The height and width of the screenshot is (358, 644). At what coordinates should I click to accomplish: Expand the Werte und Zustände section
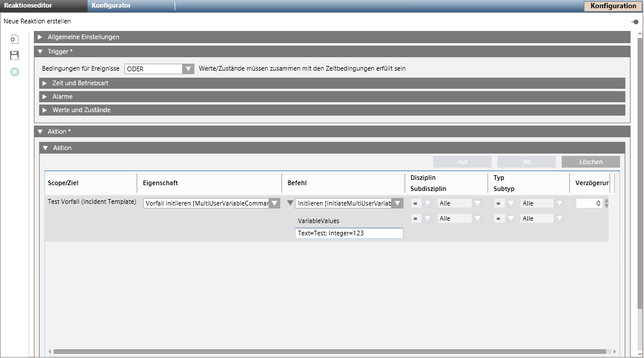click(x=44, y=110)
